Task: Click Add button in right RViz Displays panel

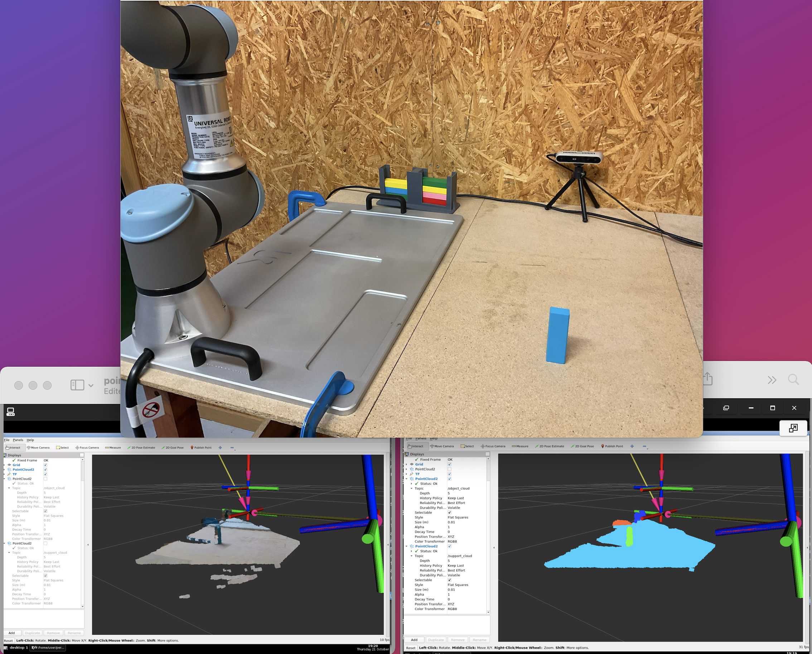Action: [x=414, y=640]
